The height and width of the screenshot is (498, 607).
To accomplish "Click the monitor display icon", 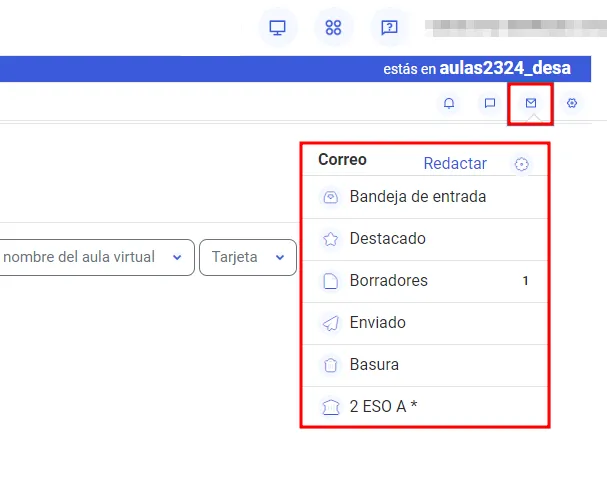I will click(278, 27).
